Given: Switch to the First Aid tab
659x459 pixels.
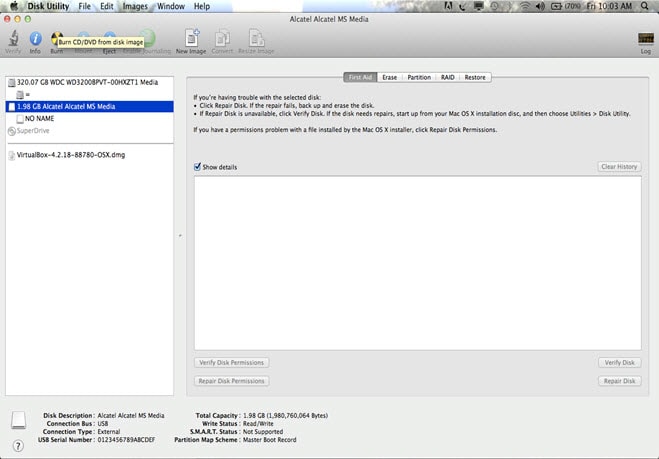Looking at the screenshot, I should click(x=360, y=77).
